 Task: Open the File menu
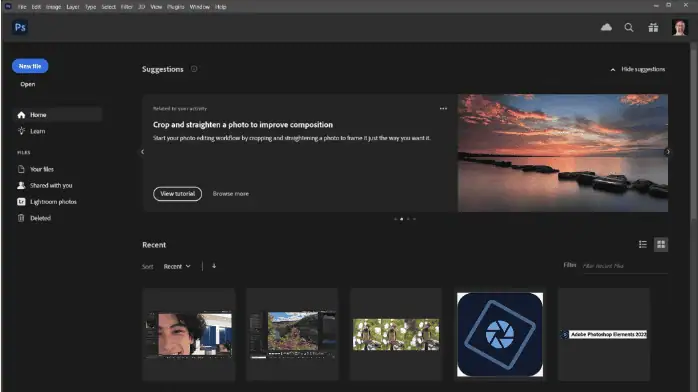point(22,7)
